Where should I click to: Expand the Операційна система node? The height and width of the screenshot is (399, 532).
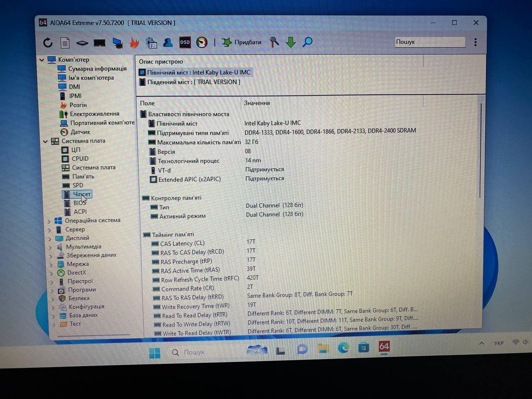(x=49, y=221)
